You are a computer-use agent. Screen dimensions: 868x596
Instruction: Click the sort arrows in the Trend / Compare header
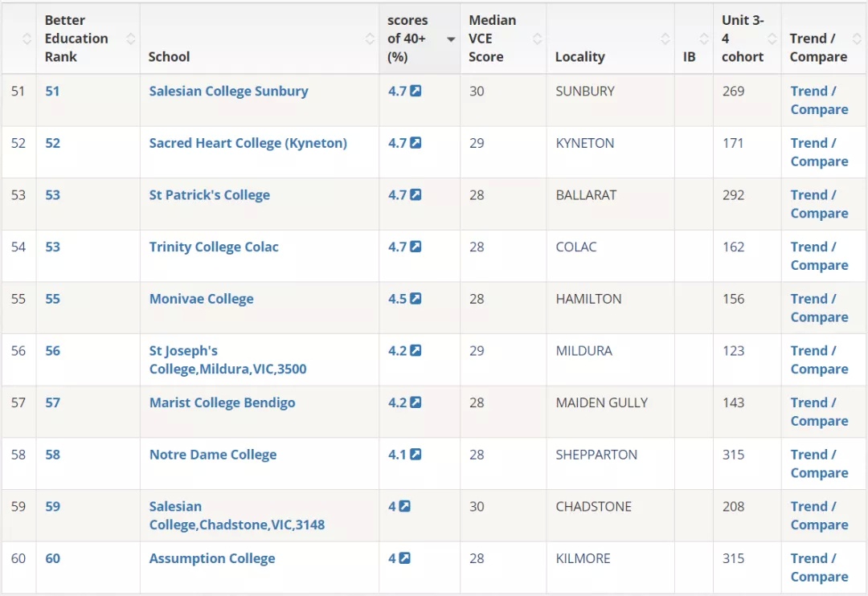(x=857, y=39)
